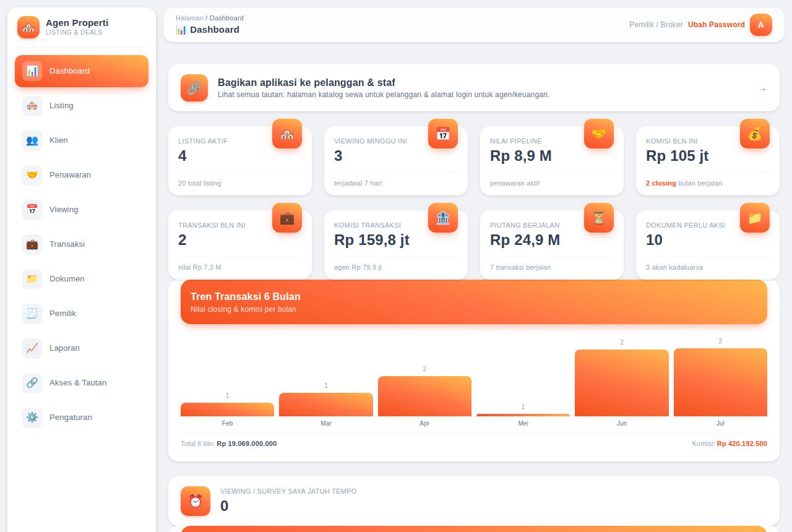Viewport: 792px width, 532px height.
Task: Click '2 closing' link on Komisi card
Action: point(661,183)
